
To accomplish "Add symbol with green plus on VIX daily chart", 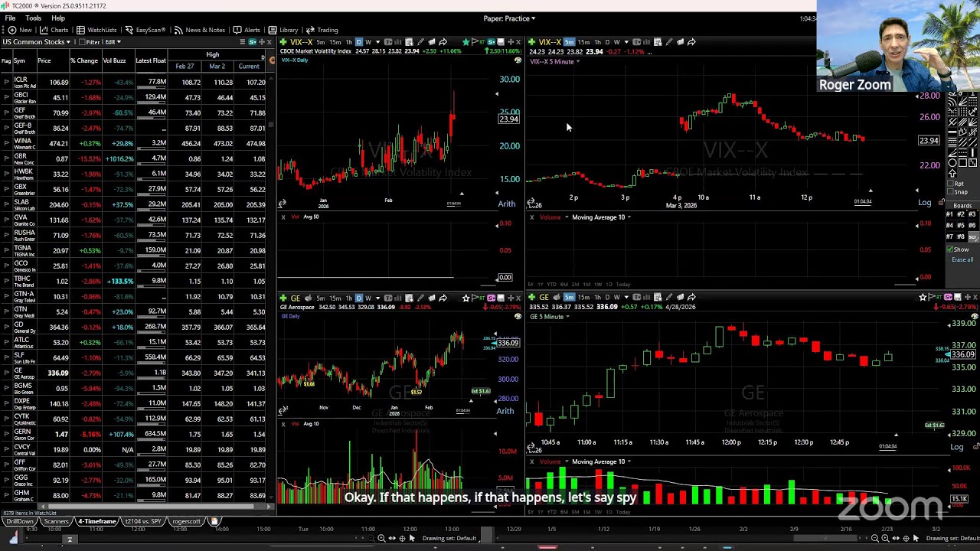I will [283, 42].
